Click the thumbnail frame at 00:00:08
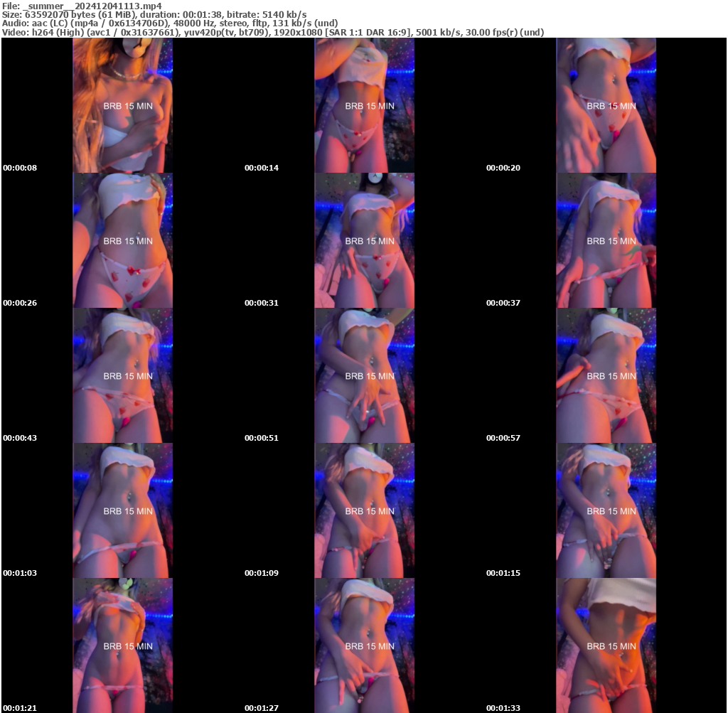728x713 pixels. [122, 105]
